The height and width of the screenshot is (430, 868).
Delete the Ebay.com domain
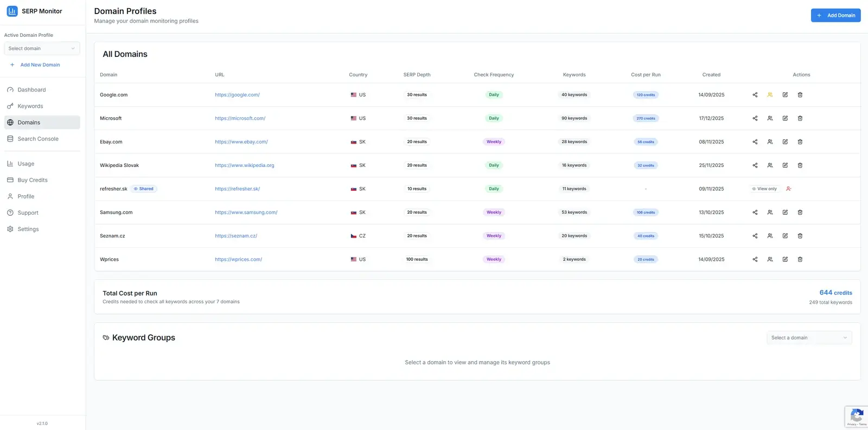coord(800,142)
